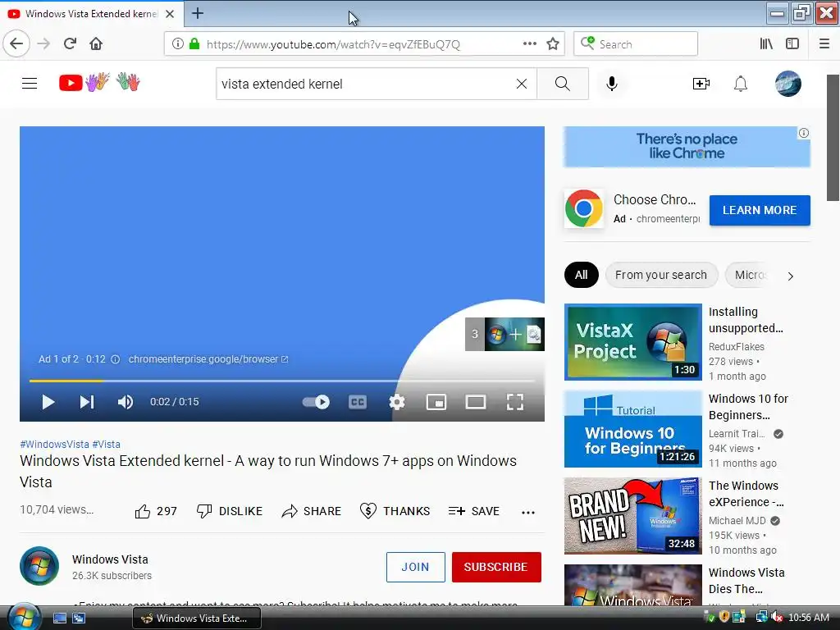Click the 10:56 AM taskbar clock

[x=808, y=618]
